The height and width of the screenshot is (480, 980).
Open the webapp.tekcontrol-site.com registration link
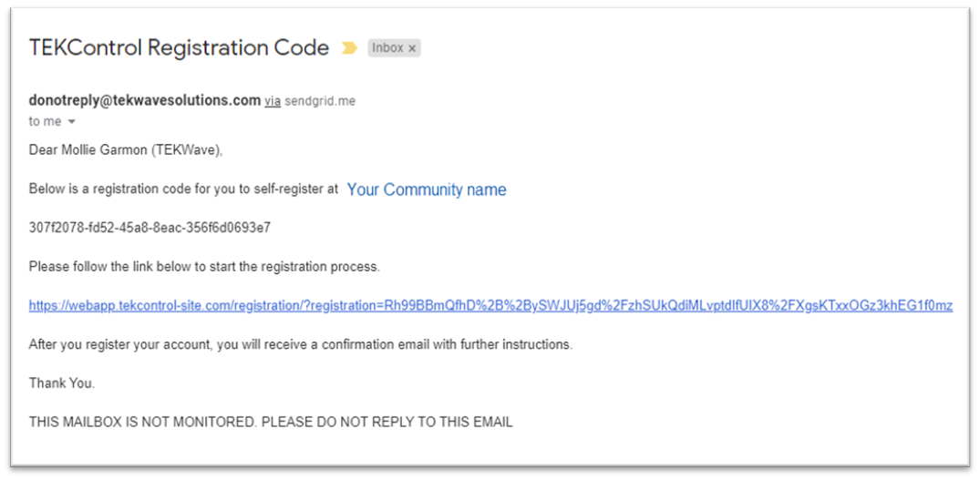[x=490, y=306]
